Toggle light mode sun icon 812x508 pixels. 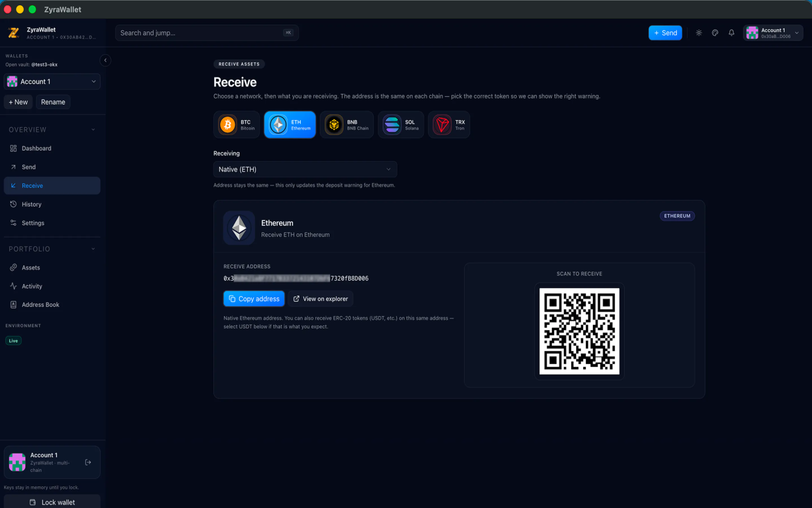[699, 32]
